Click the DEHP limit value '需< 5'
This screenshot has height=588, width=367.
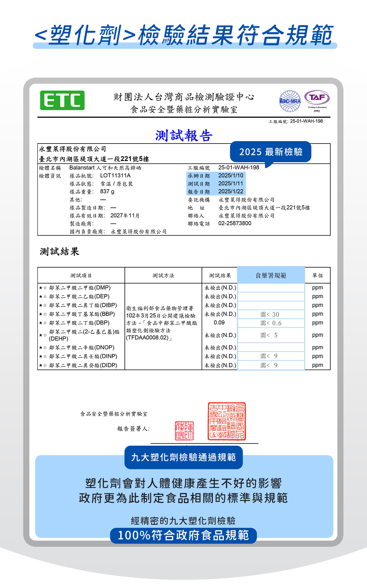click(269, 335)
